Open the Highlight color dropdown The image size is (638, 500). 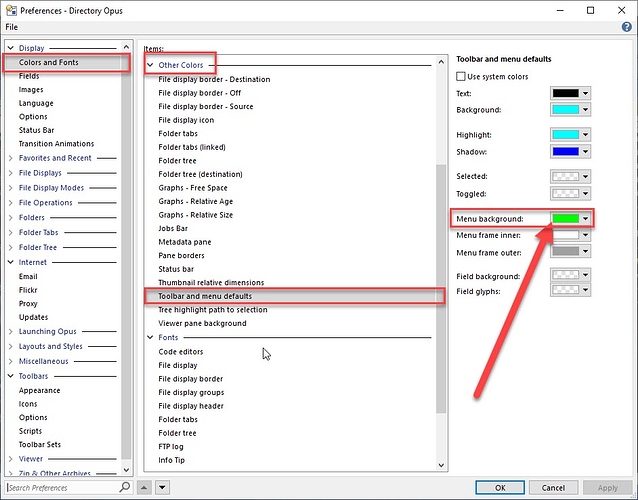[x=570, y=135]
